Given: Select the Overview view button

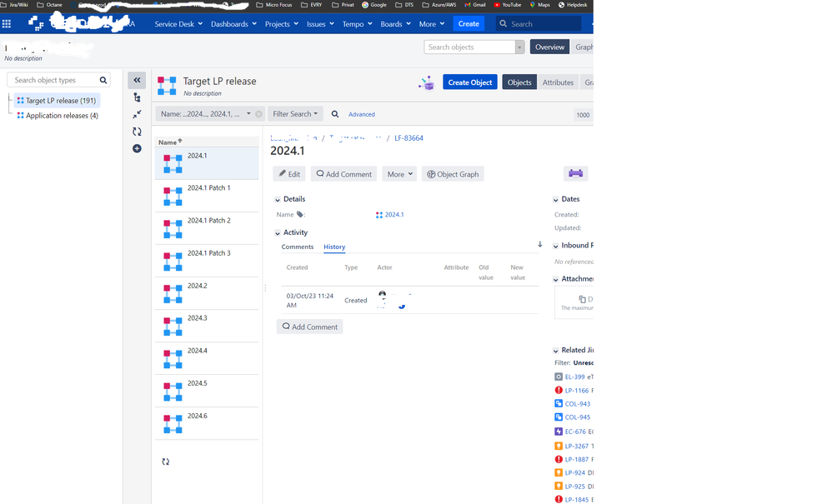Looking at the screenshot, I should [549, 47].
